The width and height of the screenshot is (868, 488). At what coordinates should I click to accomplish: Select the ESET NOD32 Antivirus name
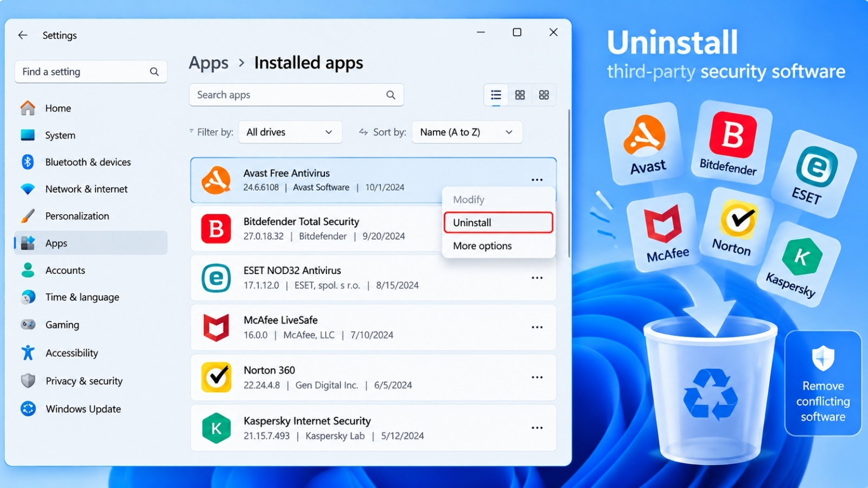click(x=292, y=270)
